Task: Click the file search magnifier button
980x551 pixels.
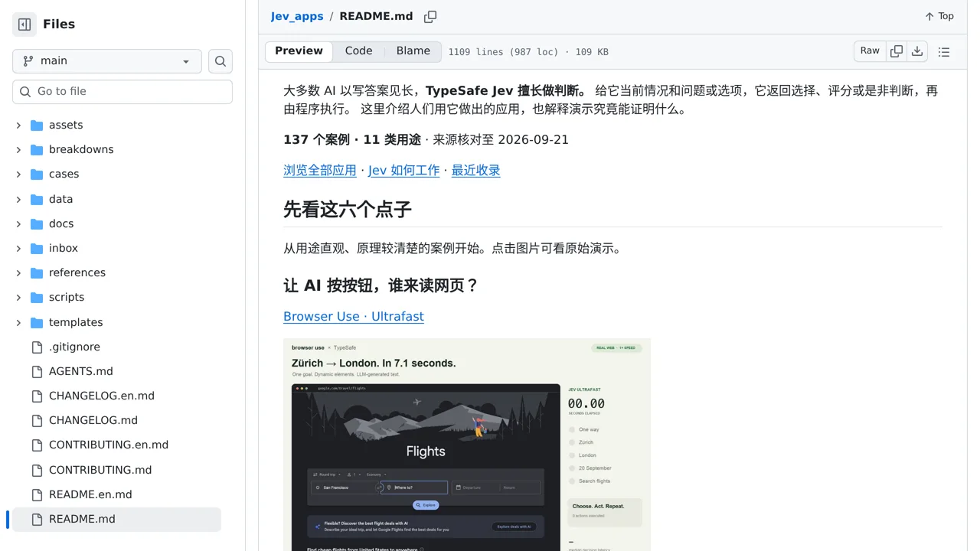Action: pos(220,61)
